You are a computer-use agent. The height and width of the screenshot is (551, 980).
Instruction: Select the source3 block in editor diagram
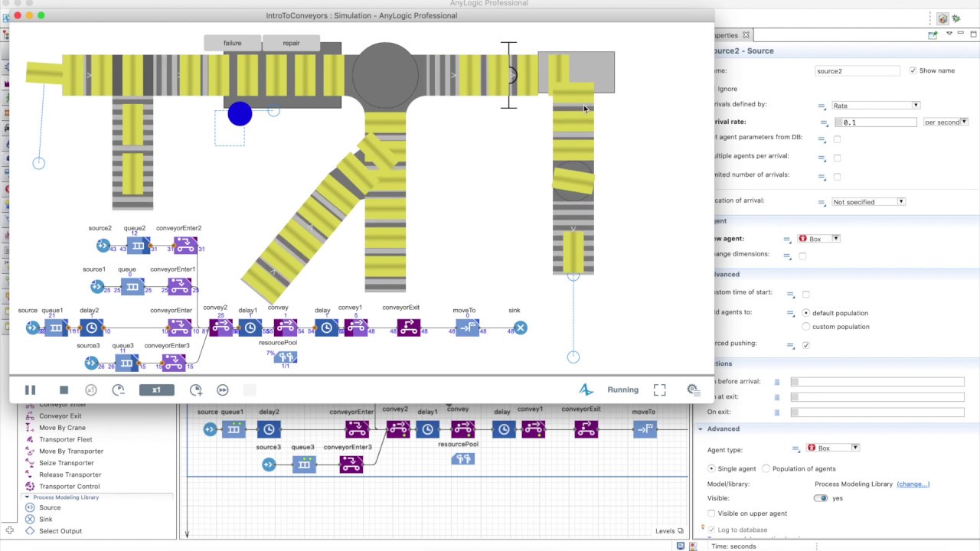coord(269,465)
